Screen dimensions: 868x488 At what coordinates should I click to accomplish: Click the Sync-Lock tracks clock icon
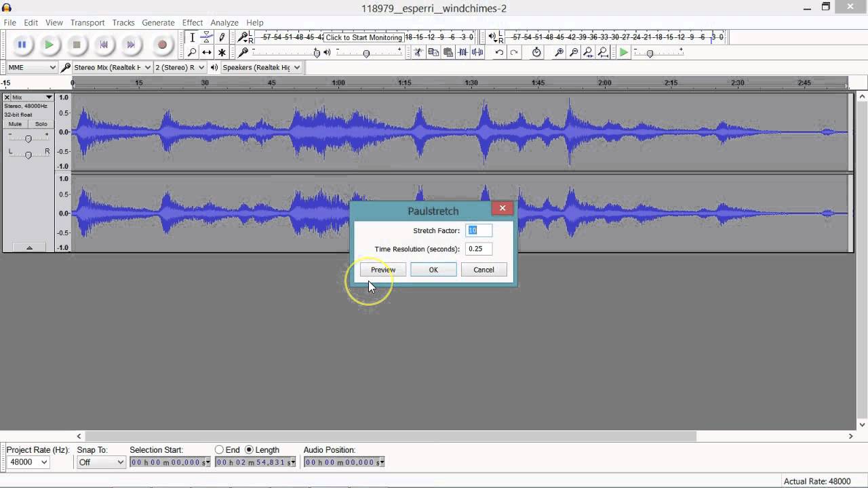(x=536, y=52)
